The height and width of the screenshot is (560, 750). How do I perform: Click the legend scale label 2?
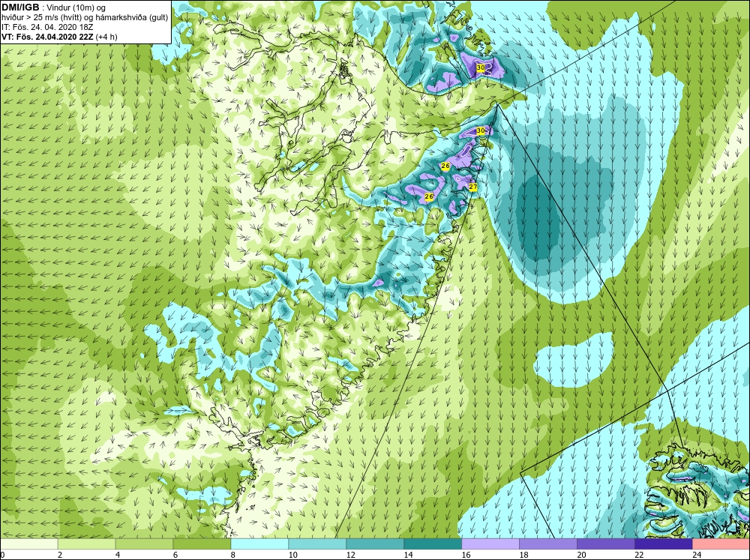60,555
